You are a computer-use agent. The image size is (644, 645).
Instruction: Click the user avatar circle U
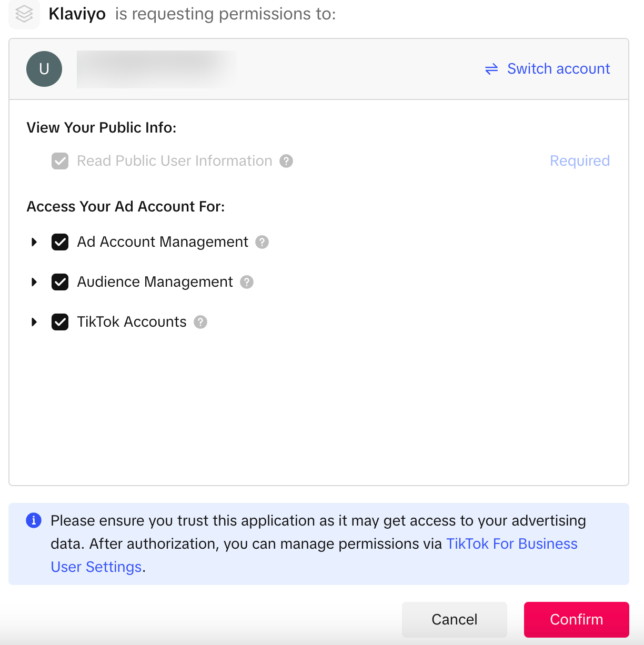tap(44, 69)
